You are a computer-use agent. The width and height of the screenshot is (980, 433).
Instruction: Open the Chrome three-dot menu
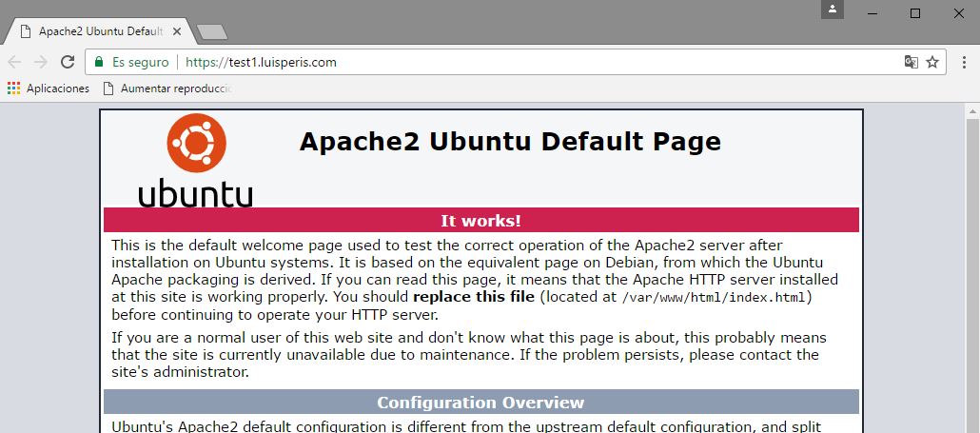967,62
